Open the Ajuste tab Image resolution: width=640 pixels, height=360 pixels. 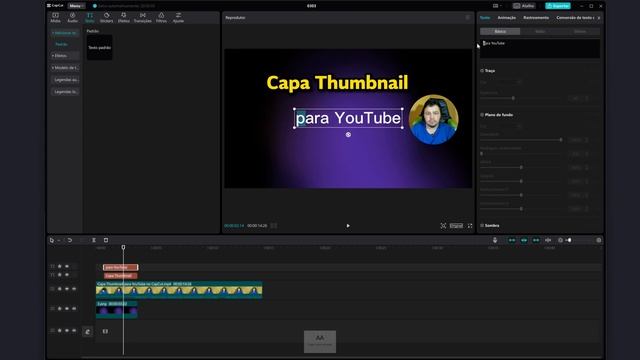point(178,18)
